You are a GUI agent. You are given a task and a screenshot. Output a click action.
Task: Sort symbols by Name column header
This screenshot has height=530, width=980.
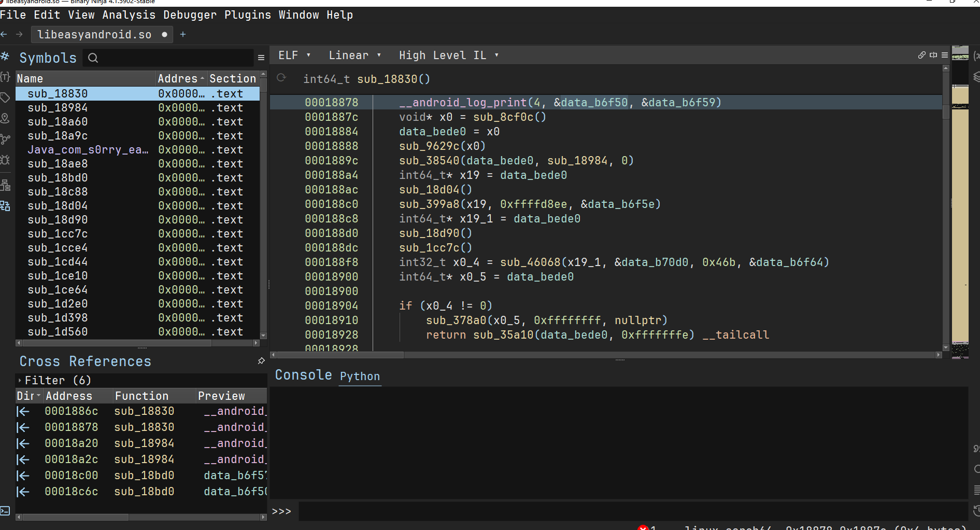click(x=86, y=79)
